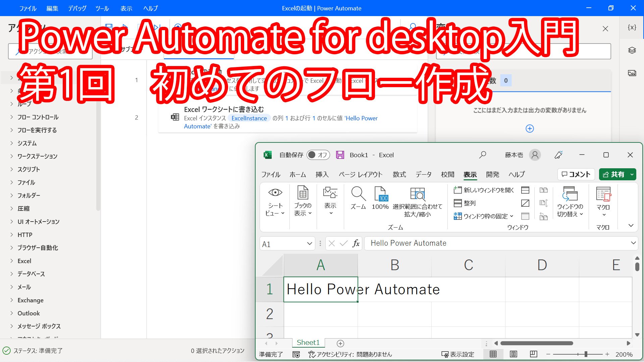644x362 pixels.
Task: Click the formula bar cancel X icon
Action: 332,243
